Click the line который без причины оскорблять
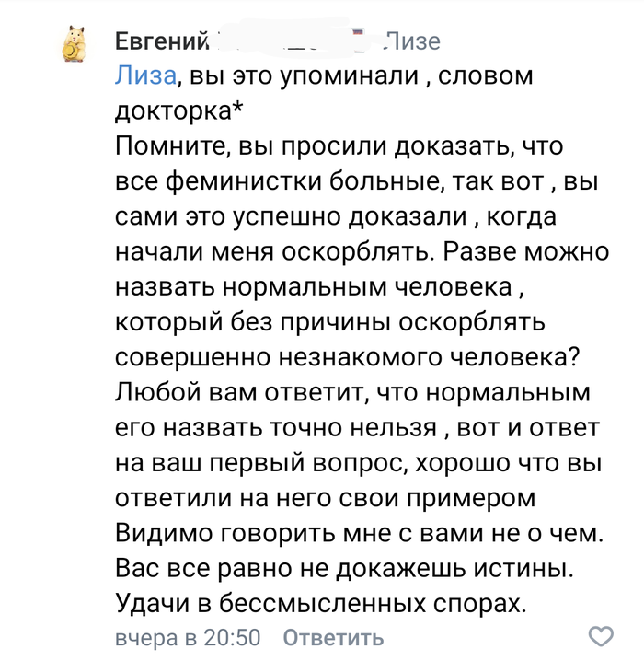The width and height of the screenshot is (644, 661). click(331, 323)
